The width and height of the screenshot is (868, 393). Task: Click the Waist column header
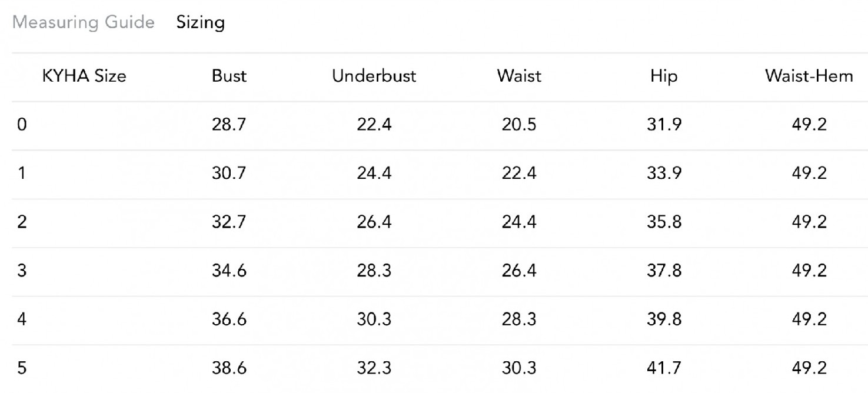pyautogui.click(x=518, y=75)
